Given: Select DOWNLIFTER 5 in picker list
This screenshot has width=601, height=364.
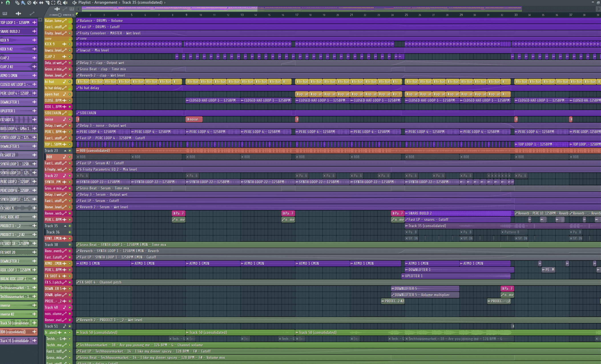Looking at the screenshot, I should point(19,146).
